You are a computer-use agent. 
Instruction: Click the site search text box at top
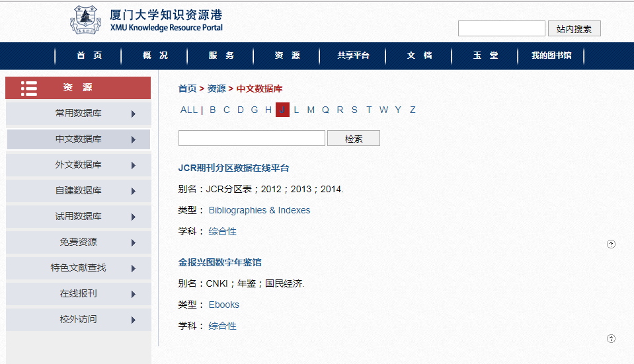[x=501, y=29]
